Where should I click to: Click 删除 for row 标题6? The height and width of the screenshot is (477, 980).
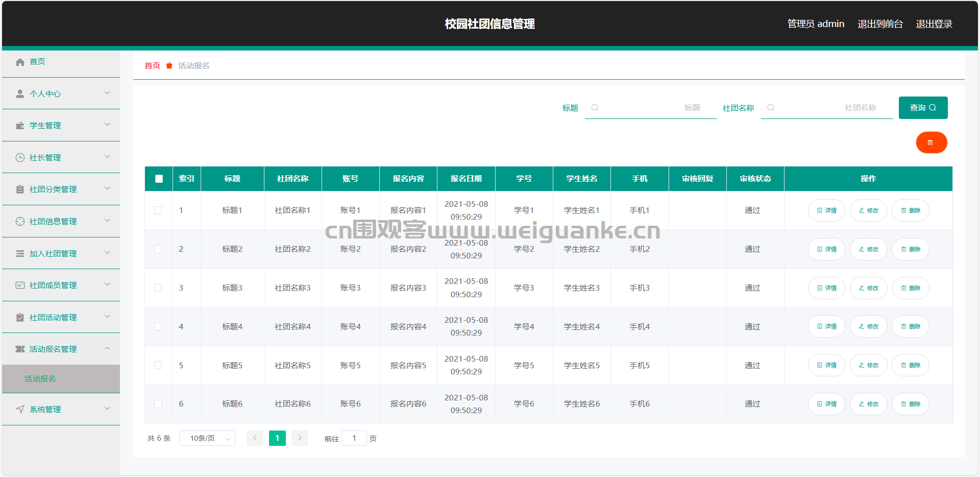tap(911, 404)
